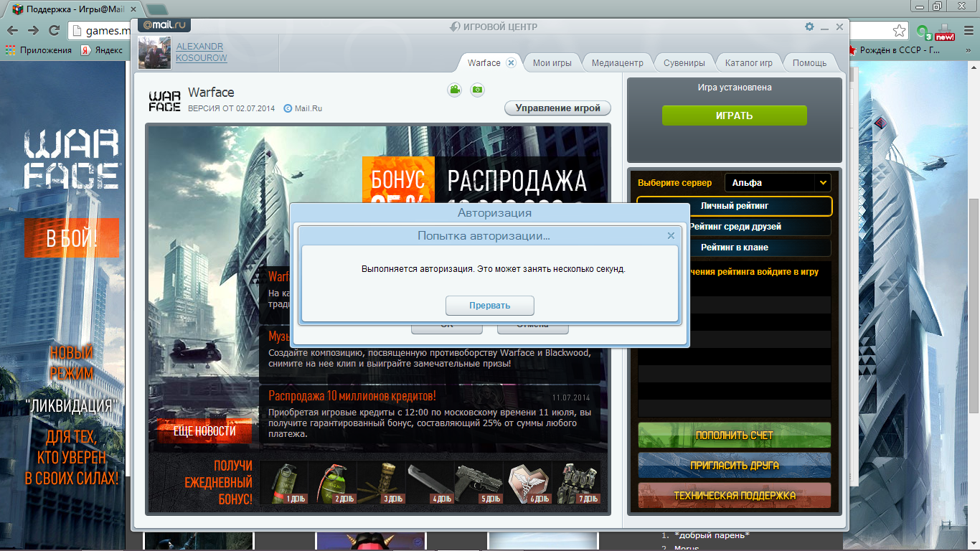Viewport: 980px width, 551px height.
Task: Select Рейтинг среди друзей tab
Action: tap(735, 227)
